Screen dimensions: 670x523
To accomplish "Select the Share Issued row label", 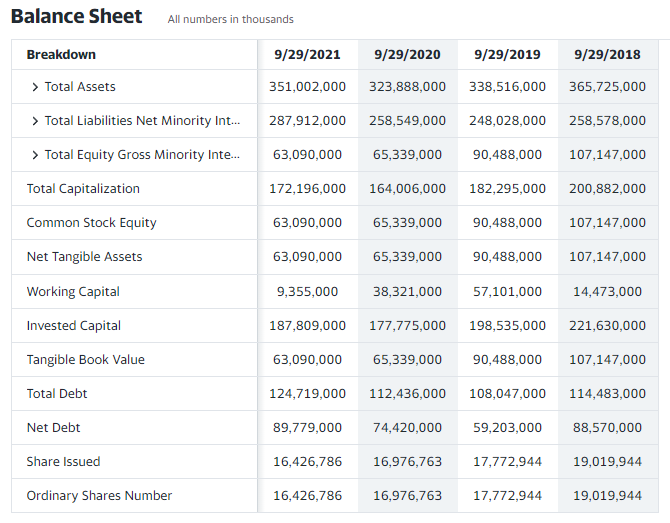I will [x=63, y=462].
